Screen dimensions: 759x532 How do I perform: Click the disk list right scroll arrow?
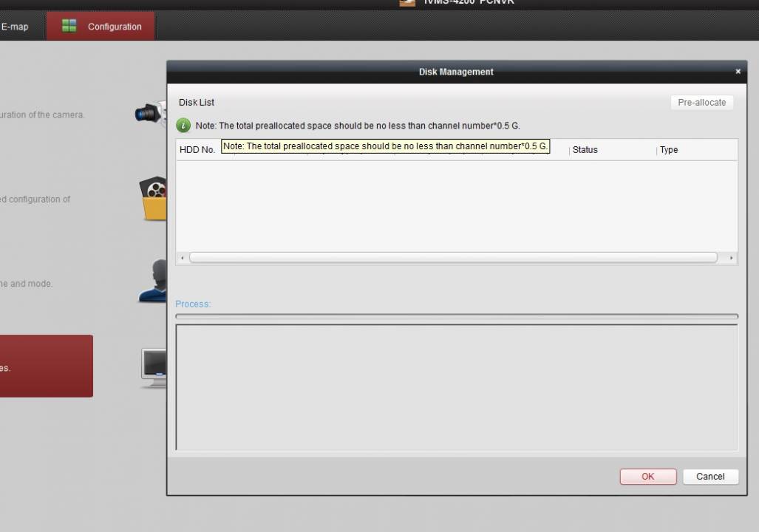click(x=731, y=258)
